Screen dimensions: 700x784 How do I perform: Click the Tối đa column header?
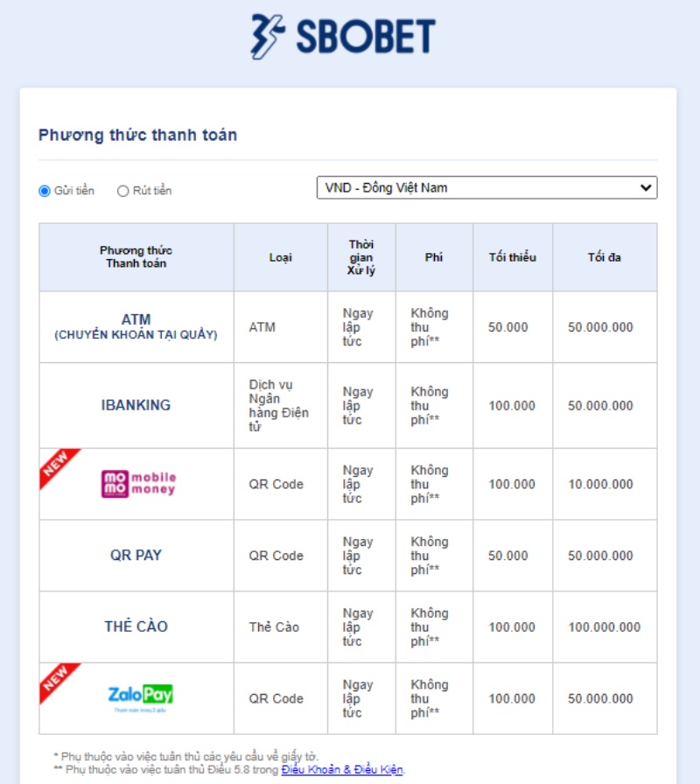[x=605, y=257]
